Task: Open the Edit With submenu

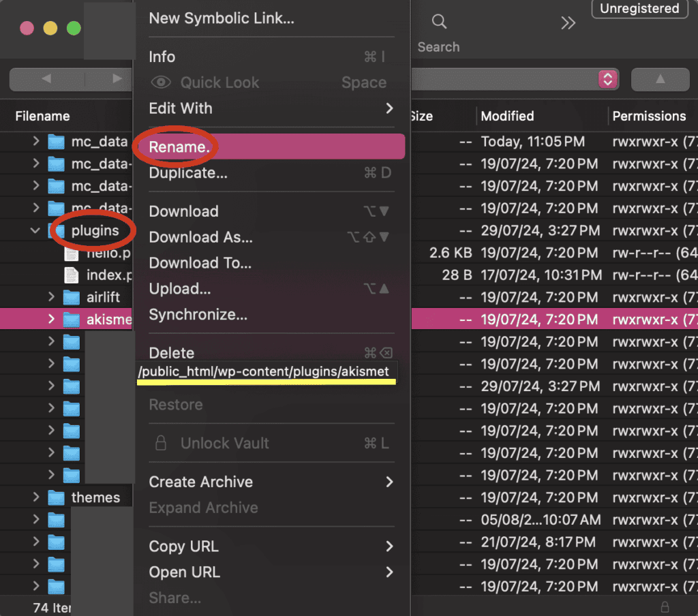Action: (x=271, y=108)
